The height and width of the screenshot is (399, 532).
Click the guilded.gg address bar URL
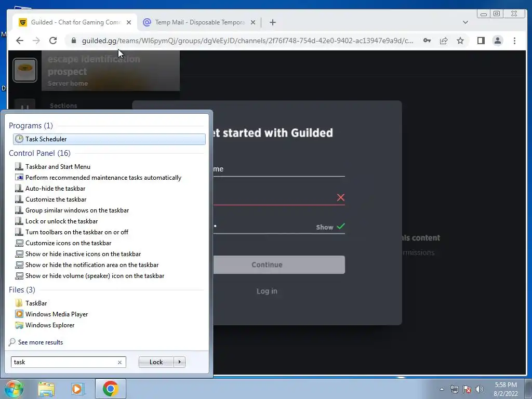pos(248,41)
